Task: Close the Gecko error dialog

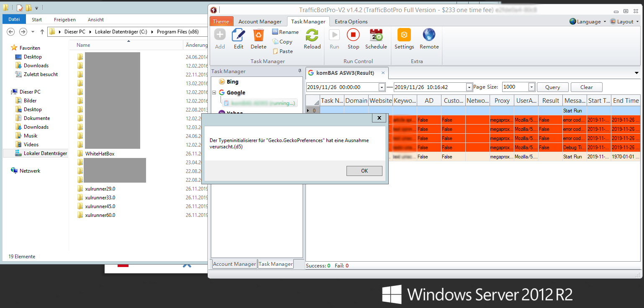Action: (x=379, y=118)
